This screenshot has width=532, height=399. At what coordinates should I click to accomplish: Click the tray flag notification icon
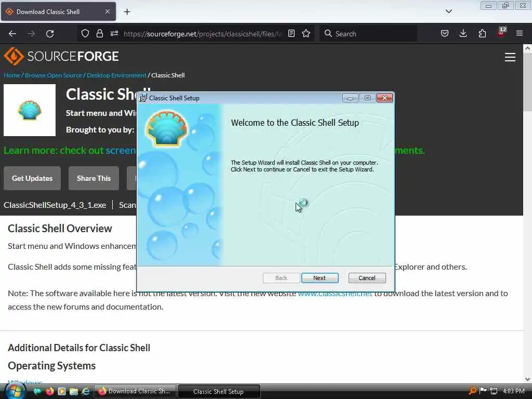[x=483, y=391]
